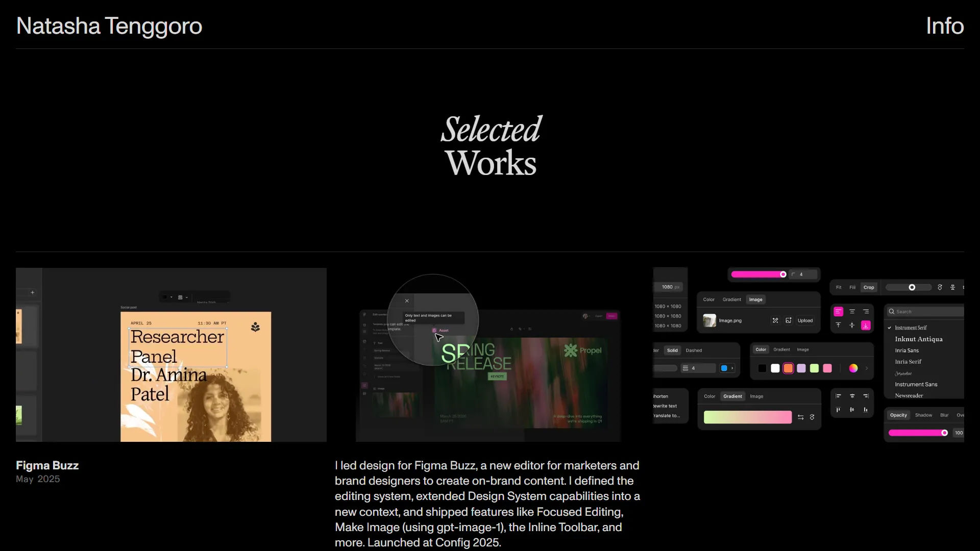Viewport: 980px width, 551px height.
Task: Click the swap gradient direction arrows icon
Action: (x=800, y=417)
